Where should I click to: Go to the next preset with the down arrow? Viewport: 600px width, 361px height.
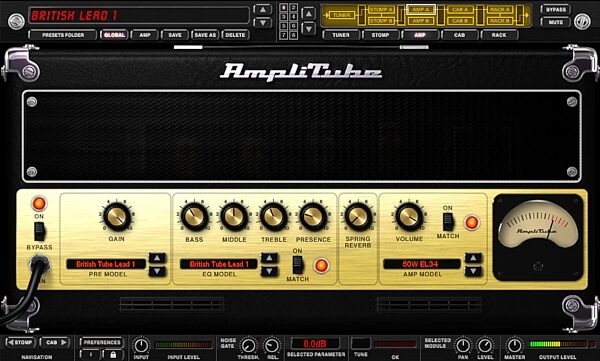click(262, 23)
